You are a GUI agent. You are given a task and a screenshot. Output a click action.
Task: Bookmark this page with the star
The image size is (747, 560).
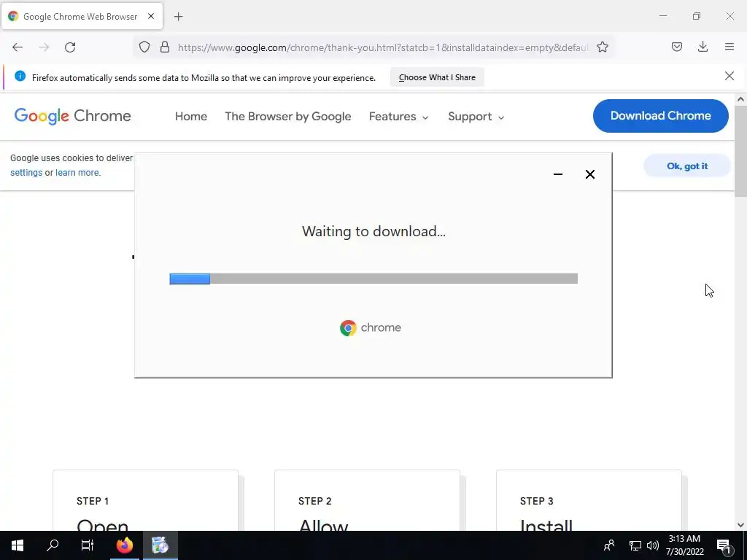[x=602, y=47]
